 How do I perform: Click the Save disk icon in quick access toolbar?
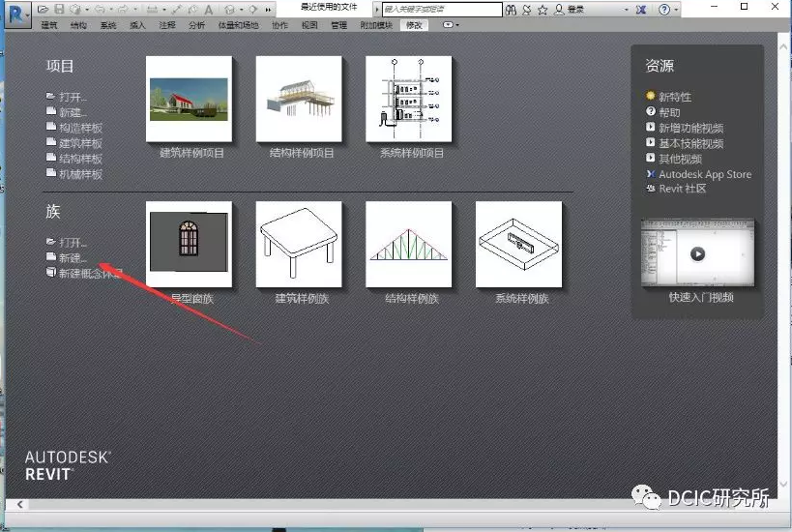point(59,9)
